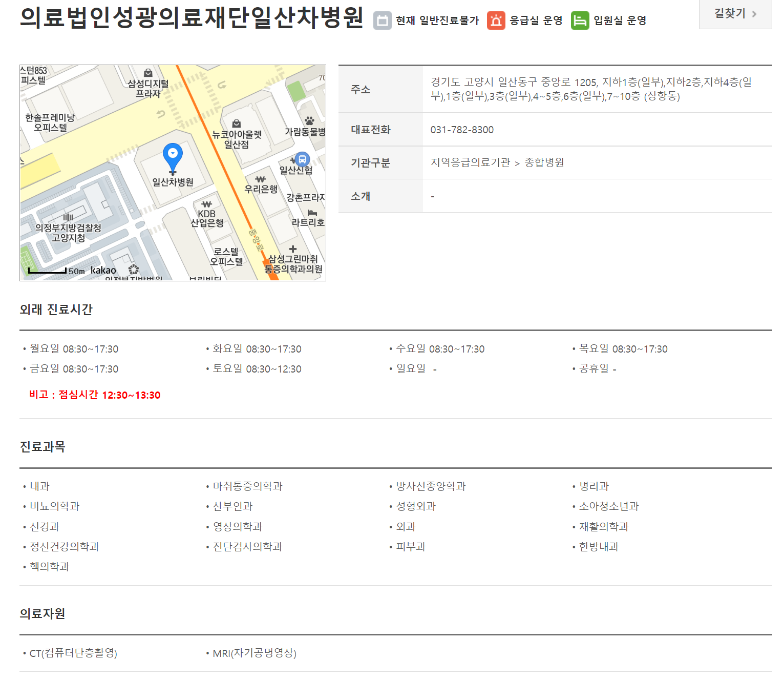
Task: Click 현재 일반진료불가 status label
Action: pos(437,20)
